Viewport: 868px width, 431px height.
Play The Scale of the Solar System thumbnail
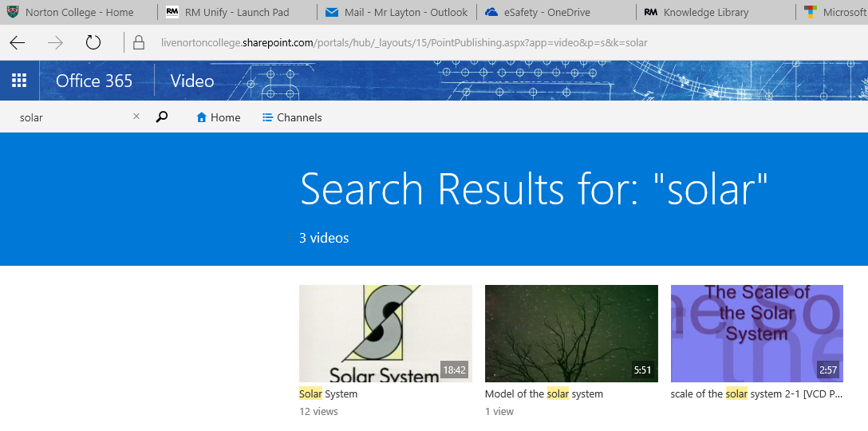tap(756, 334)
